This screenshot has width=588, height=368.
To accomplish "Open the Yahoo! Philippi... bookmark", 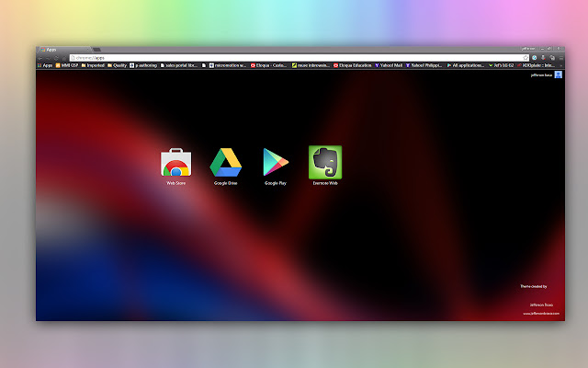I will pos(424,65).
